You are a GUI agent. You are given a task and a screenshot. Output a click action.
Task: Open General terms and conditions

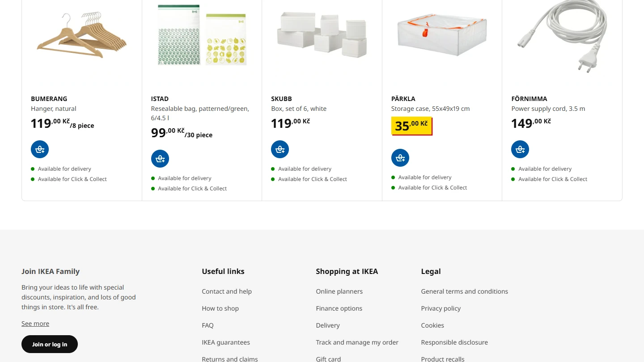(x=464, y=291)
